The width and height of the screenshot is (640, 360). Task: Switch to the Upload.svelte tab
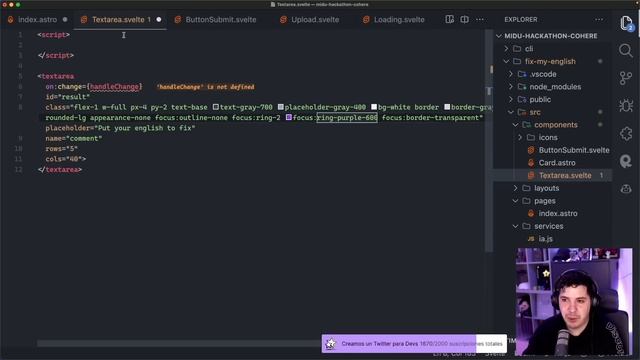click(315, 20)
